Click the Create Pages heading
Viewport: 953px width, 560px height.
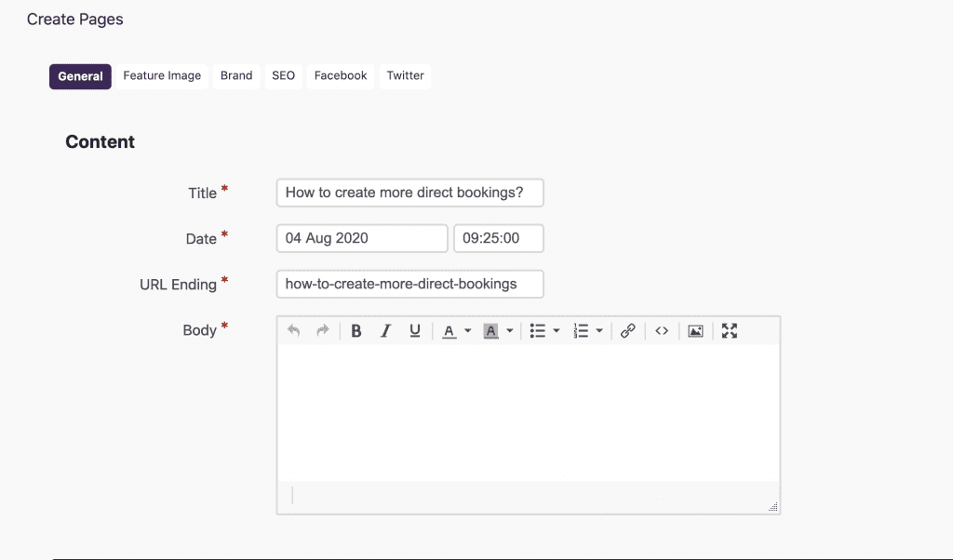tap(74, 20)
